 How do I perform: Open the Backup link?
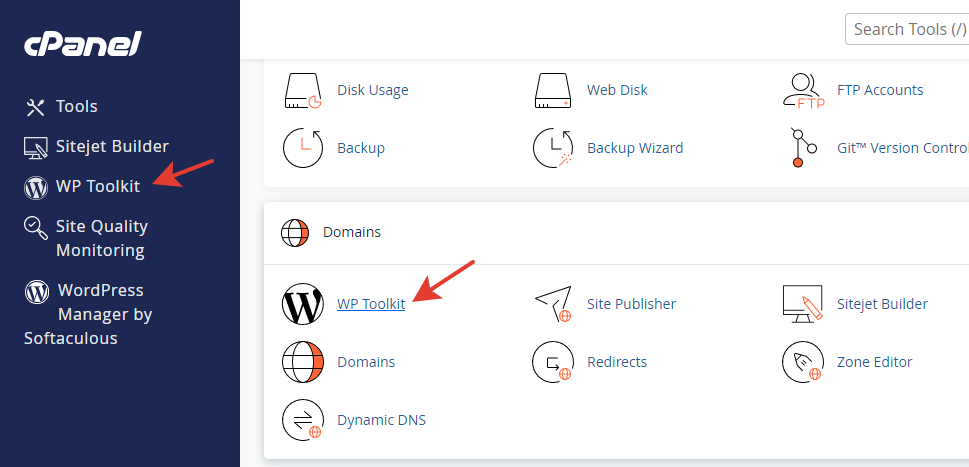361,148
